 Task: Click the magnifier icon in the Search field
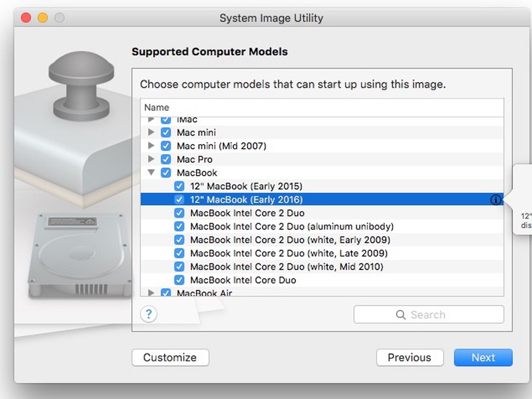pos(401,315)
